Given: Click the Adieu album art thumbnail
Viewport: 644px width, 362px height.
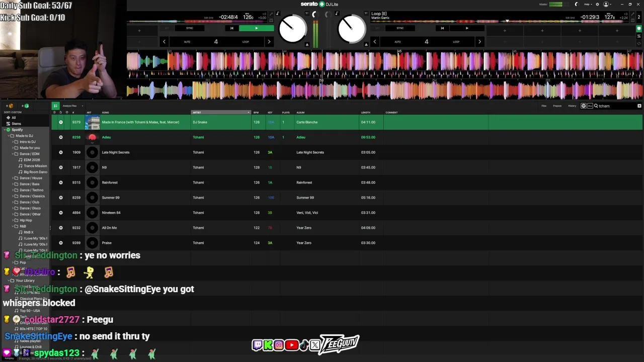Looking at the screenshot, I should click(92, 137).
